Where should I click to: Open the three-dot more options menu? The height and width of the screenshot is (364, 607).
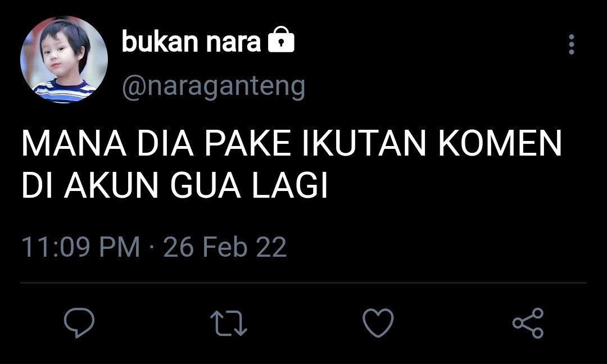pos(572,44)
